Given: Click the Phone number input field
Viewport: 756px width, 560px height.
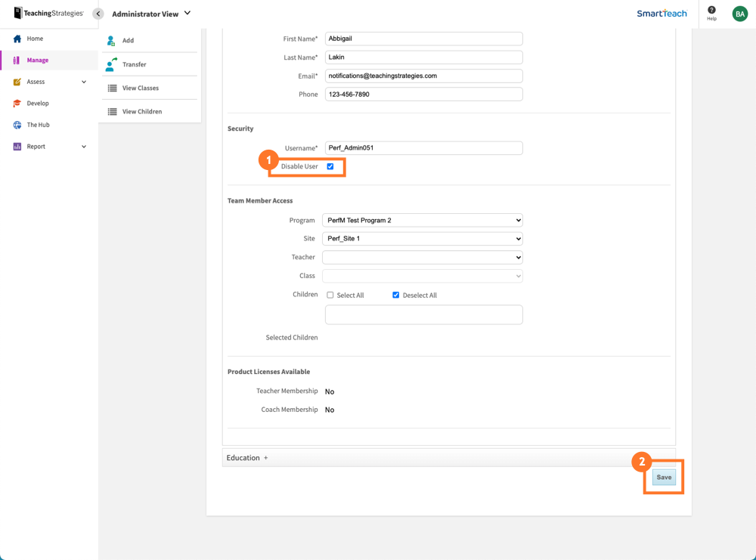Looking at the screenshot, I should (x=423, y=94).
